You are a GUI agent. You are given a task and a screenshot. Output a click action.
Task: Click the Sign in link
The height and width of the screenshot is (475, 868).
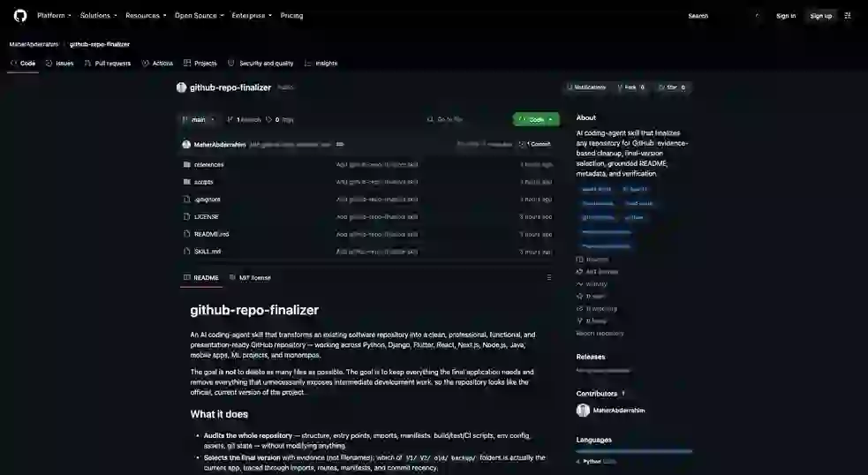tap(786, 16)
